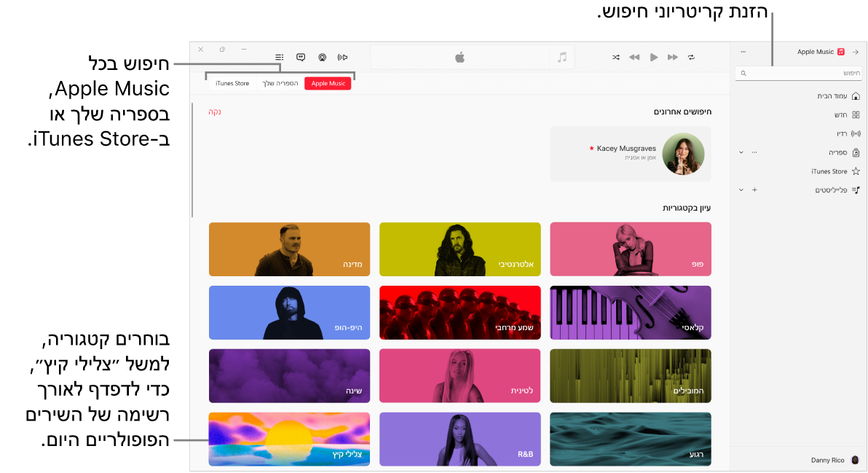Click inside the חיפוש search field
The width and height of the screenshot is (868, 473).
click(799, 73)
